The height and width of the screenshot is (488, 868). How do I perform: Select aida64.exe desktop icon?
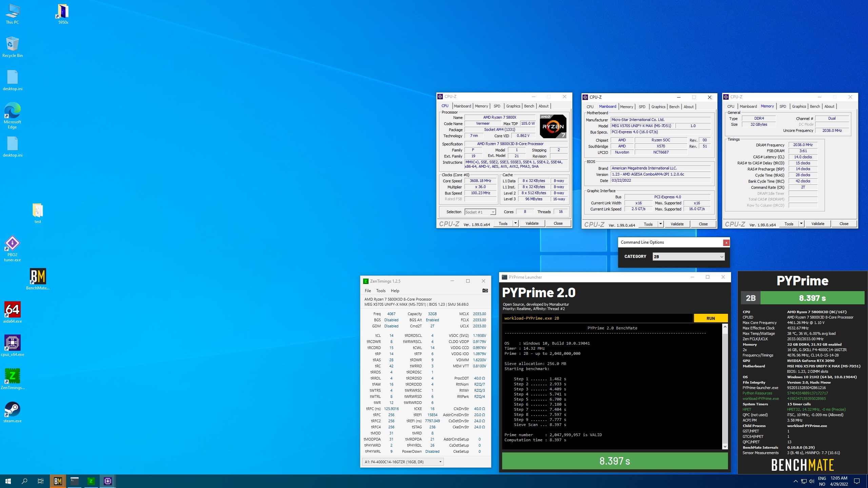point(12,312)
